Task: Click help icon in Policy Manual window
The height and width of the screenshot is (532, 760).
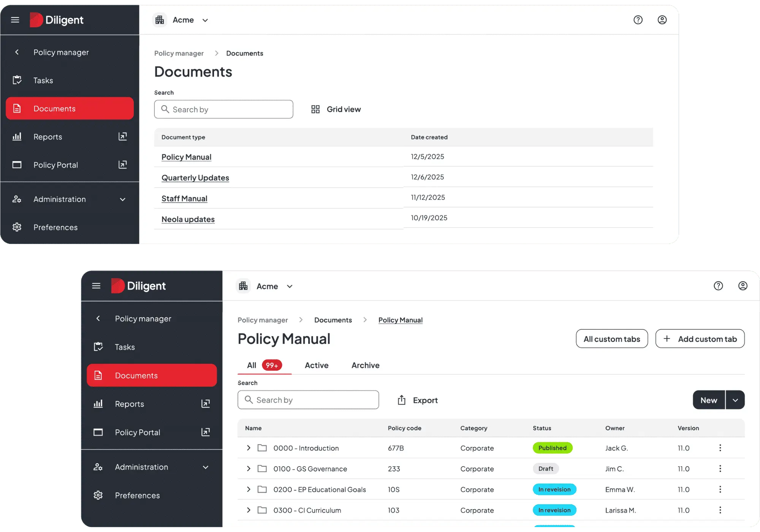Action: click(x=718, y=286)
